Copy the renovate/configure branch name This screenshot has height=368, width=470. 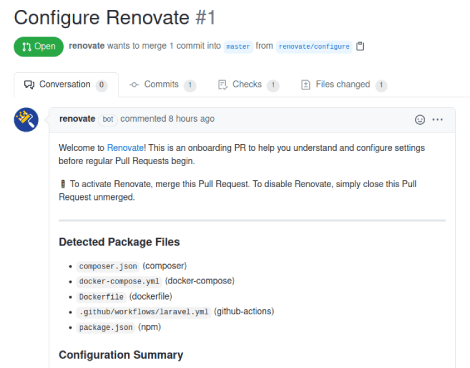point(360,46)
